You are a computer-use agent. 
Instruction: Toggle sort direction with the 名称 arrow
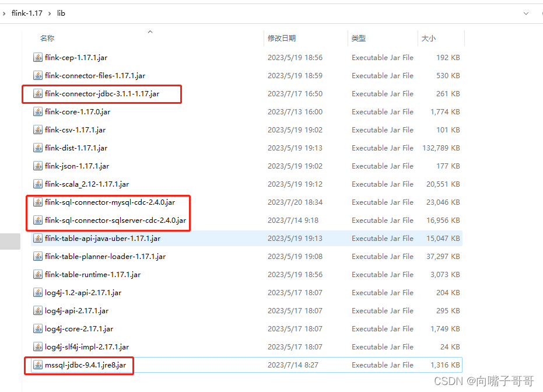pyautogui.click(x=150, y=32)
